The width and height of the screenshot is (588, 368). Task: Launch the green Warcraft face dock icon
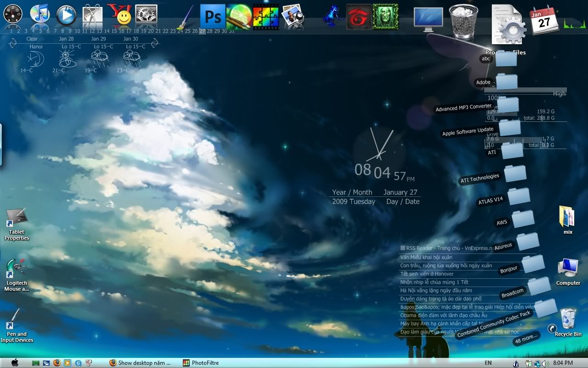pos(385,17)
